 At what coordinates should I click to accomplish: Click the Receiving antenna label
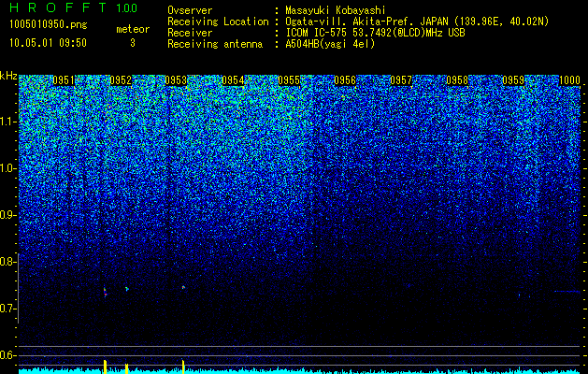pos(215,44)
